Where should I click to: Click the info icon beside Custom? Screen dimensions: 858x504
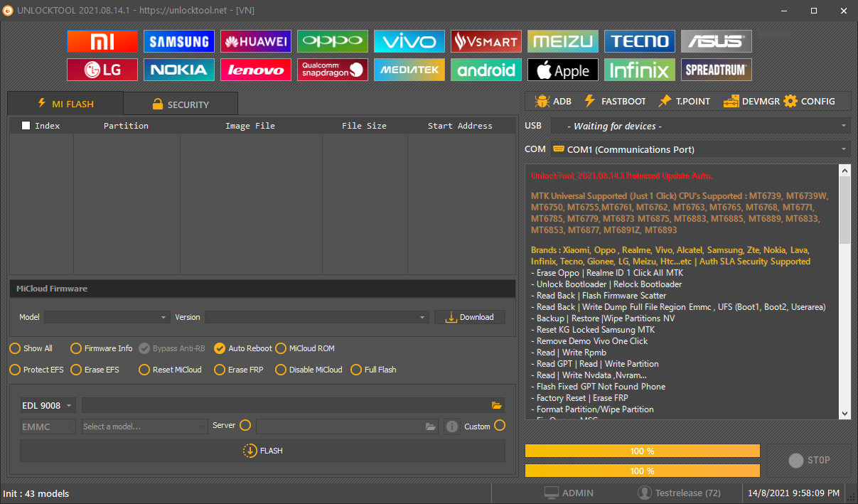pos(452,427)
